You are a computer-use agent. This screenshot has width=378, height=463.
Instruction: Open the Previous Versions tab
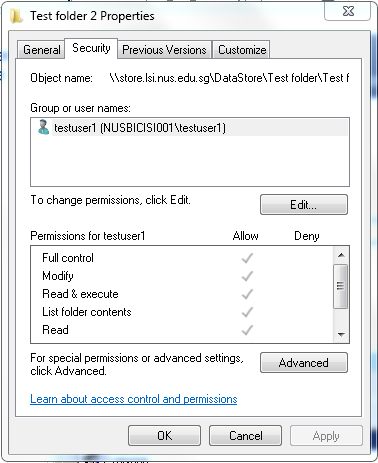[x=164, y=50]
